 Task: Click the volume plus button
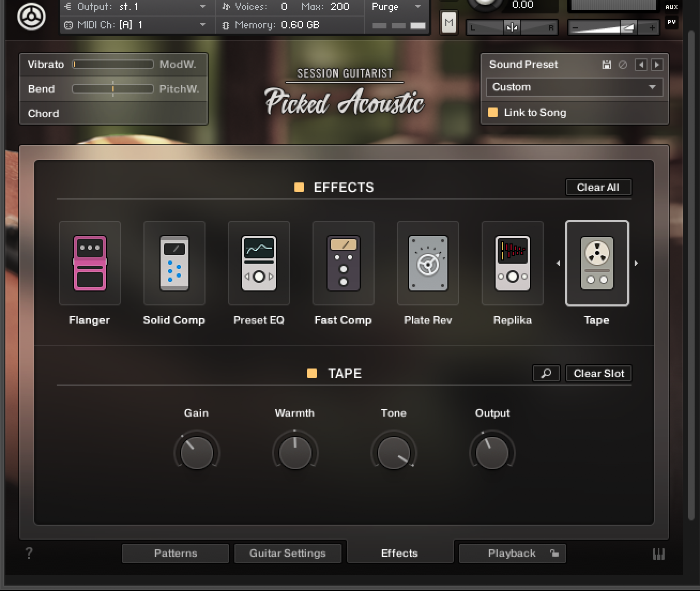[652, 27]
